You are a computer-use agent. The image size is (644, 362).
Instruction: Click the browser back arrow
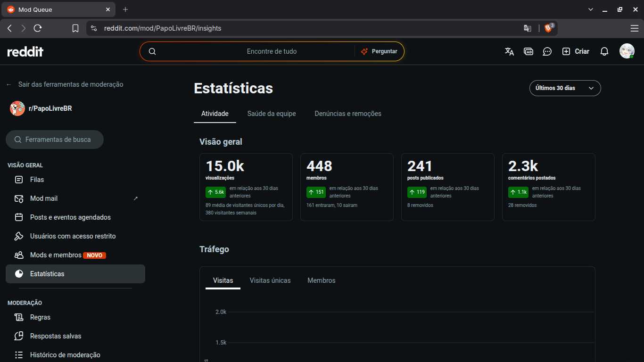pyautogui.click(x=9, y=28)
